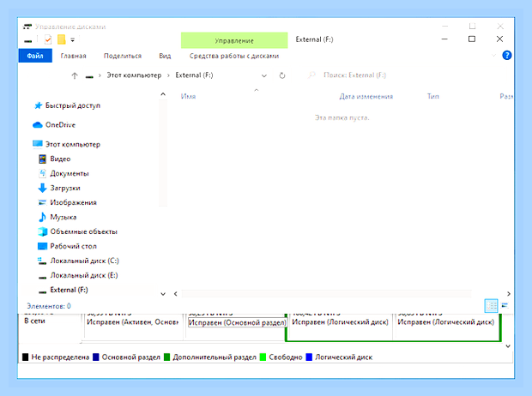The image size is (532, 396).
Task: Select the first Исправен (Логический диск) partition
Action: (x=340, y=322)
